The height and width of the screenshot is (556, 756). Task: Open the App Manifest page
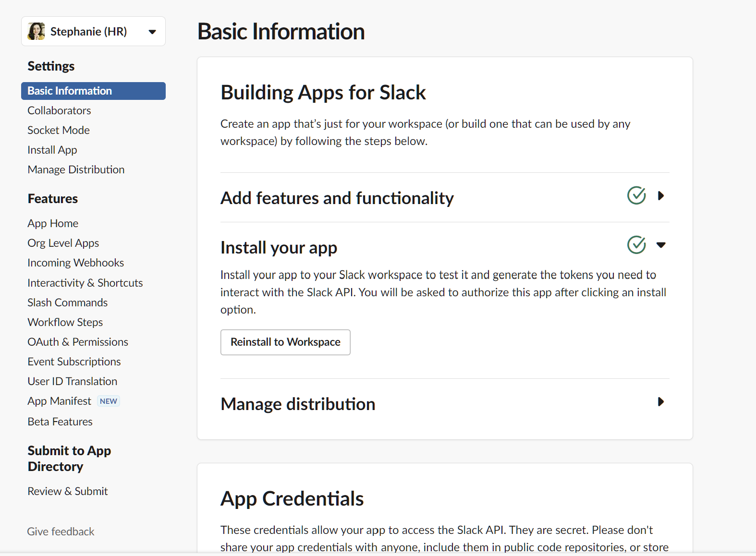(x=59, y=401)
